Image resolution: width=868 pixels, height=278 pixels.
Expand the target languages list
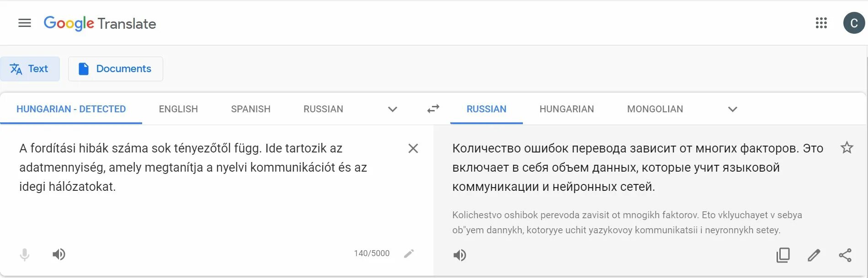(x=732, y=109)
